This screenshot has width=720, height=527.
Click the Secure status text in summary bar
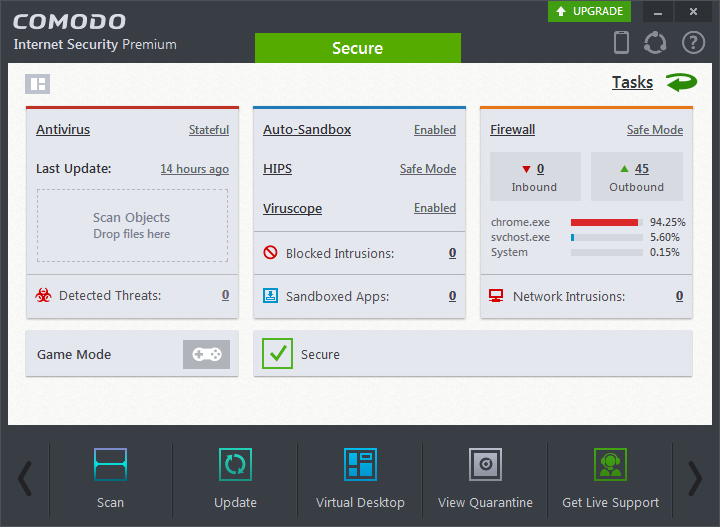tap(320, 354)
